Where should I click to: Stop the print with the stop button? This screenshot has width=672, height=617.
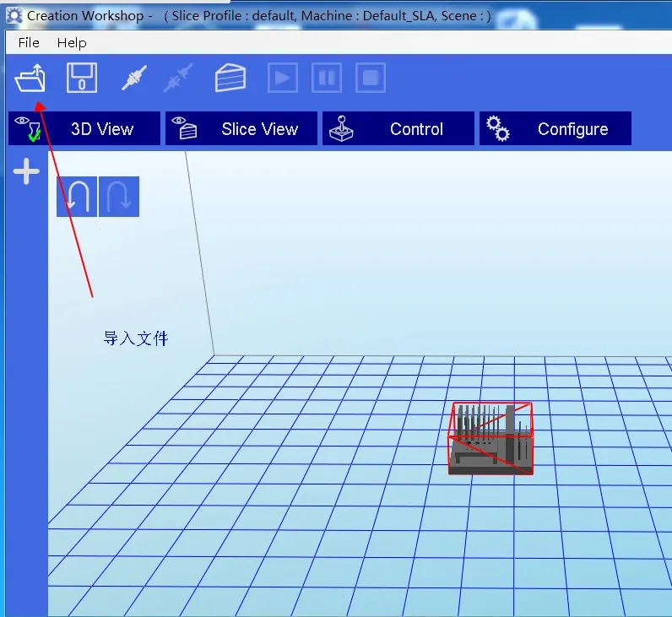pos(371,78)
